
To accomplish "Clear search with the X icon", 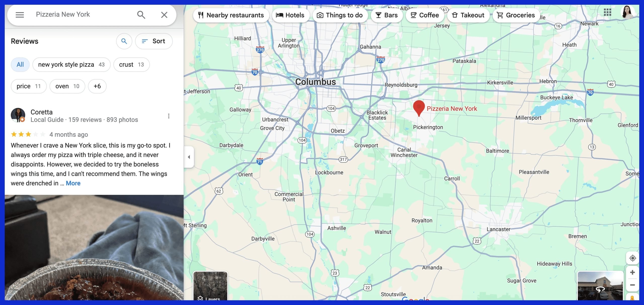I will pyautogui.click(x=164, y=15).
